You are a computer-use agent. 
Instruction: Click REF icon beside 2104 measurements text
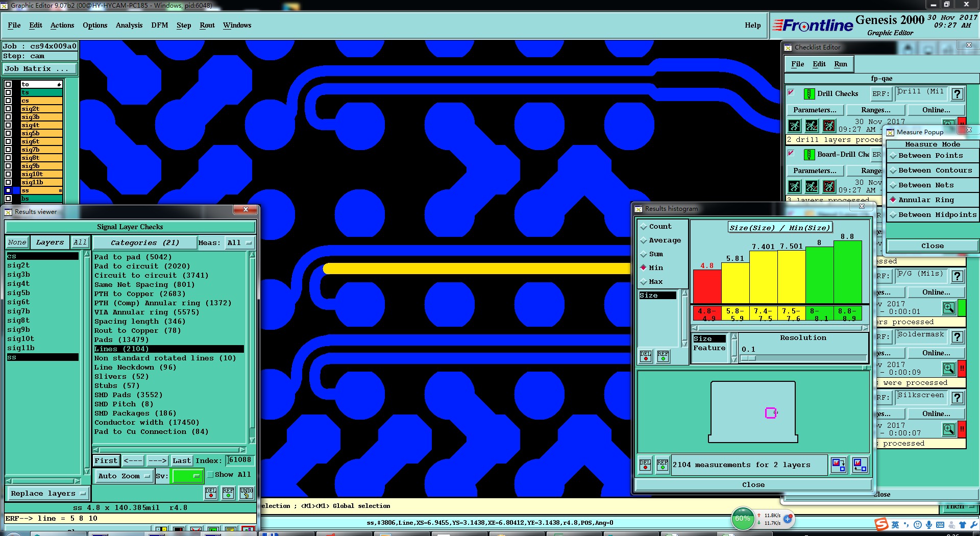pyautogui.click(x=663, y=465)
